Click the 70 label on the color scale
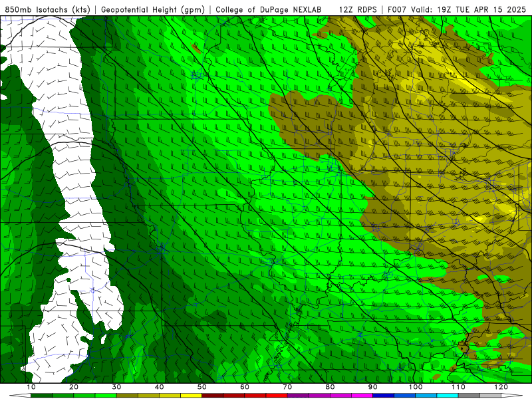The width and height of the screenshot is (532, 399). click(x=287, y=387)
